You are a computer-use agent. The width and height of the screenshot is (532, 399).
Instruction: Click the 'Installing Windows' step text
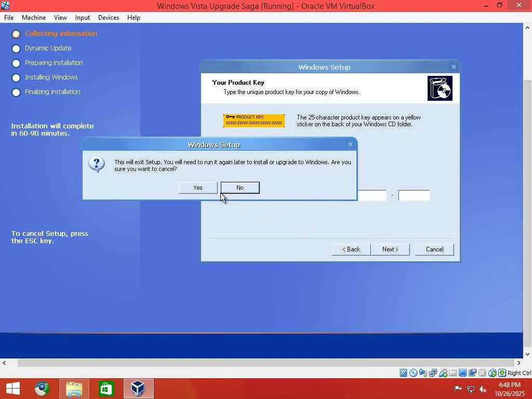click(x=51, y=77)
